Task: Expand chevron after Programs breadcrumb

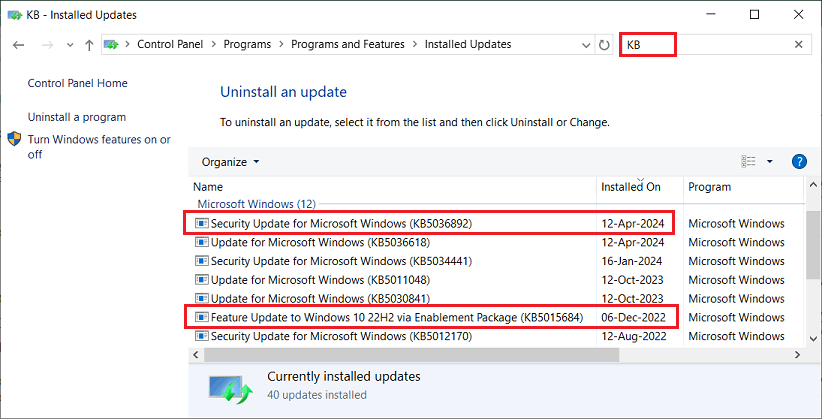Action: pyautogui.click(x=282, y=45)
